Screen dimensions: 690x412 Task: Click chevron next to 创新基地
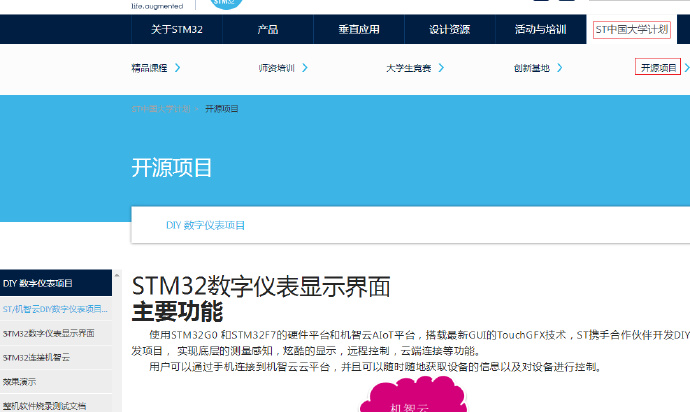(x=560, y=68)
